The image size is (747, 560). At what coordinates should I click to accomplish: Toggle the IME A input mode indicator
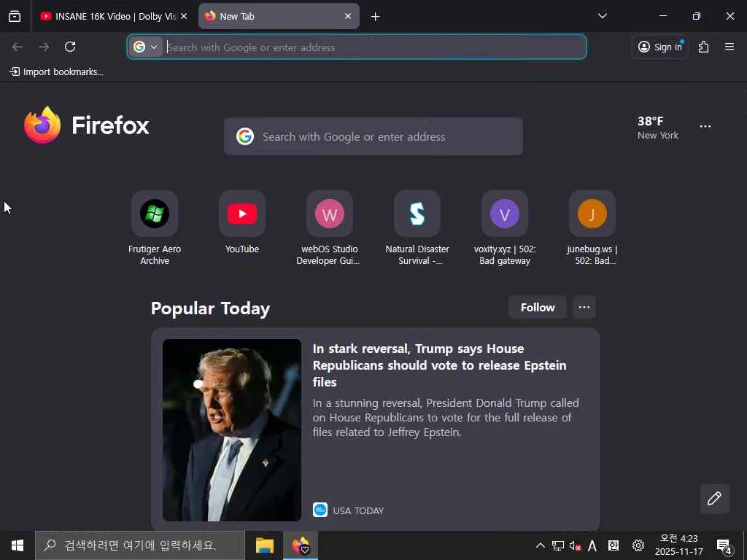click(x=592, y=545)
